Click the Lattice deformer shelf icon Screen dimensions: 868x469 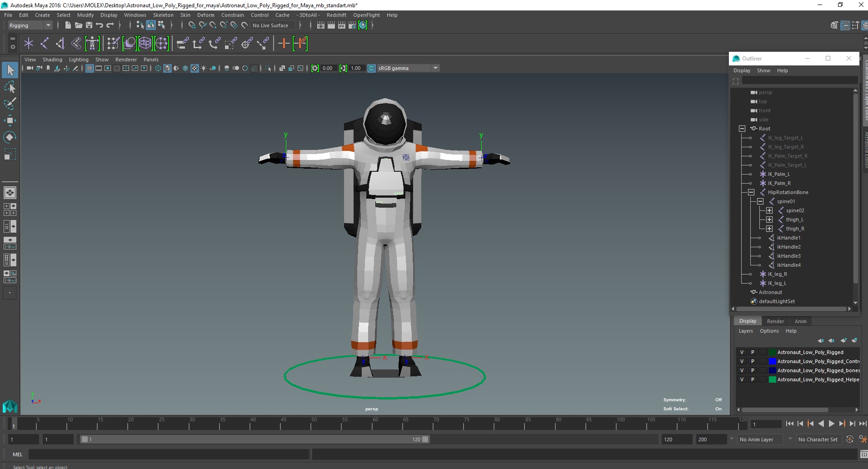(145, 44)
